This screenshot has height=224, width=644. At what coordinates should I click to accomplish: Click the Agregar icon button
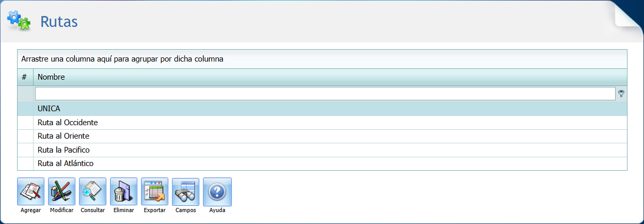click(30, 191)
